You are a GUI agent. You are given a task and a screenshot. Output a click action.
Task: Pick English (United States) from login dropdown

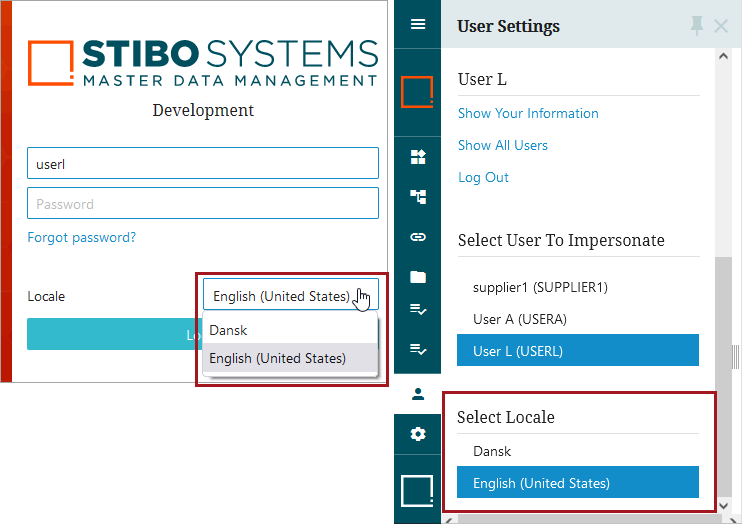(x=290, y=358)
